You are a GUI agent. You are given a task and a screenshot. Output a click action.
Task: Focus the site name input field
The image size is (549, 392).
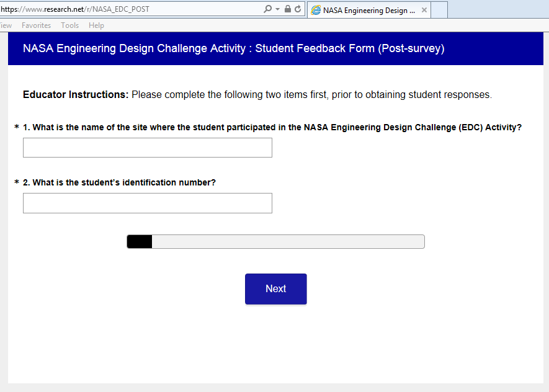(x=148, y=148)
